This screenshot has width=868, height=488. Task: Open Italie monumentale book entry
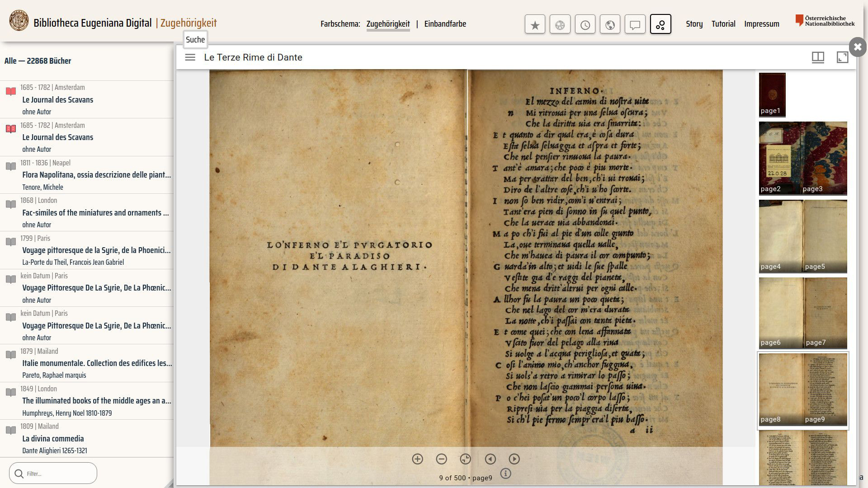pyautogui.click(x=87, y=363)
